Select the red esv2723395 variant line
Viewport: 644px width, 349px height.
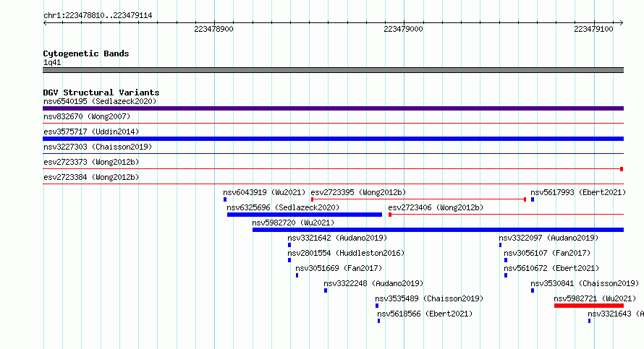[x=418, y=199]
